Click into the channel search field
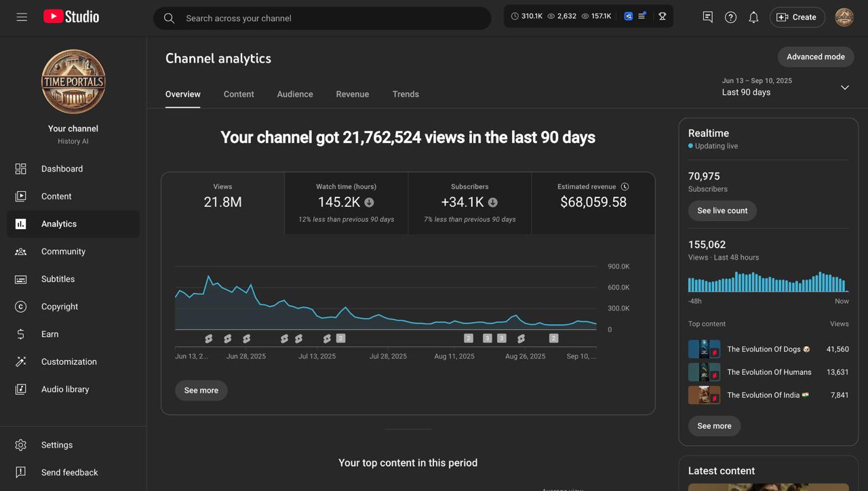This screenshot has height=491, width=868. pos(332,18)
